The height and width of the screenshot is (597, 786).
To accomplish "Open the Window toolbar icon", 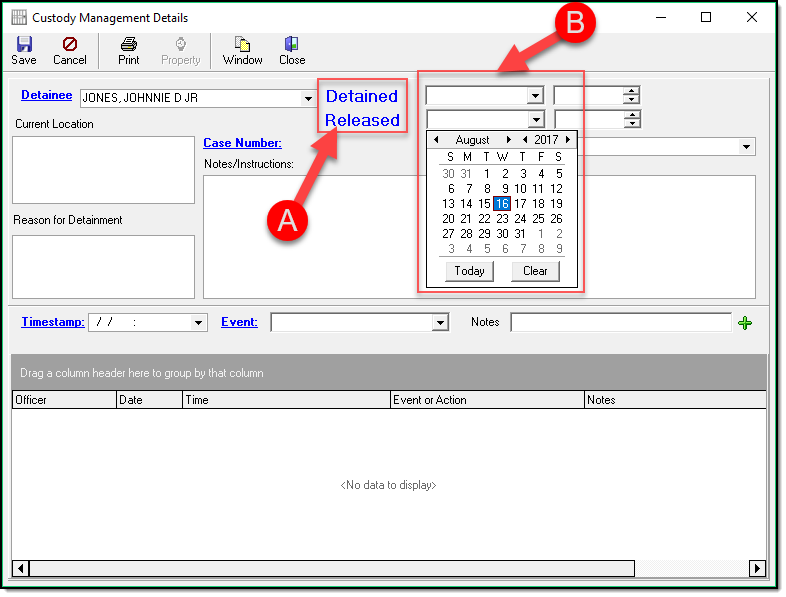I will tap(242, 50).
